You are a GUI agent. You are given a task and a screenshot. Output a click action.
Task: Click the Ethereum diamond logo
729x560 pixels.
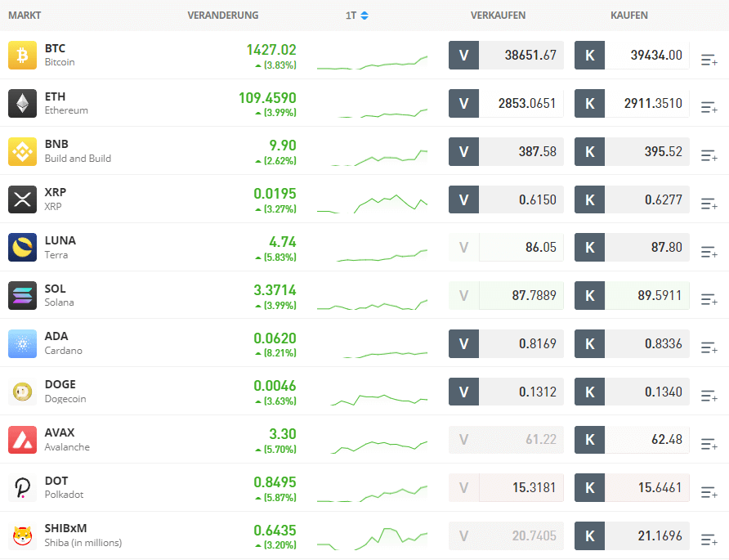(22, 103)
